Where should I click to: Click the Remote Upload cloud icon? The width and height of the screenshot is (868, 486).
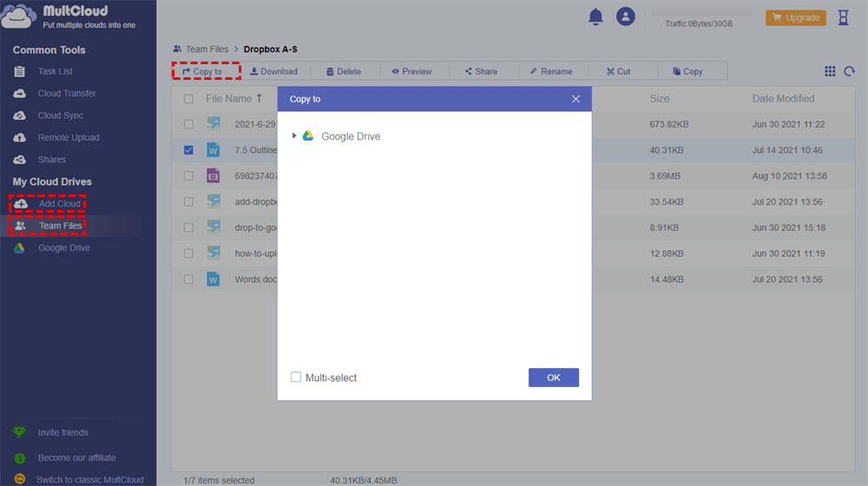(x=19, y=138)
